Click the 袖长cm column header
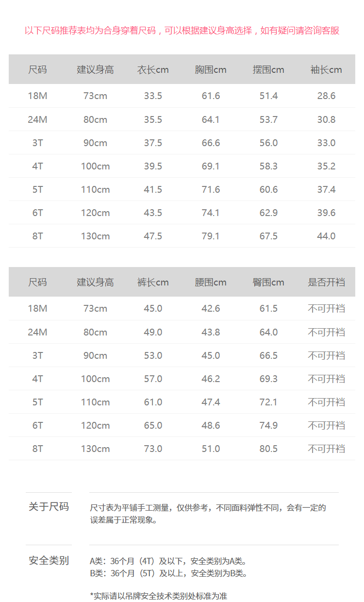 pos(326,69)
